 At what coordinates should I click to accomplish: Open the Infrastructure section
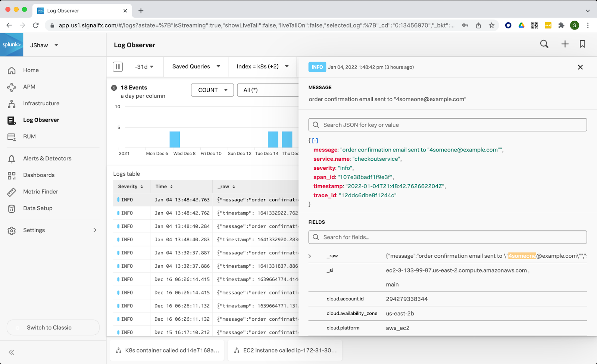coord(41,103)
